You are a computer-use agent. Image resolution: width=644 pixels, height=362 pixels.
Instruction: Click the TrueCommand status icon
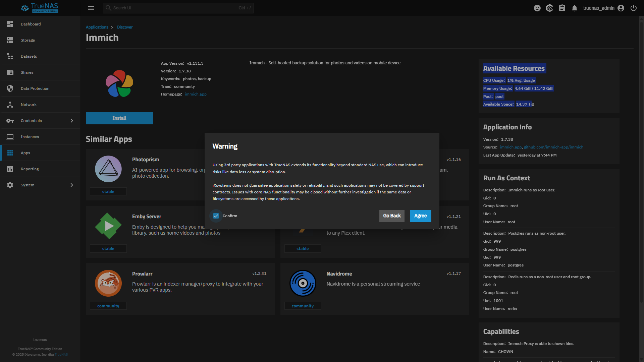549,8
